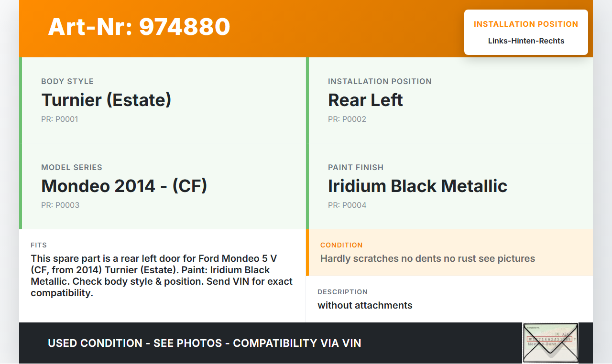Click the Fits compatibility paragraph

162,276
